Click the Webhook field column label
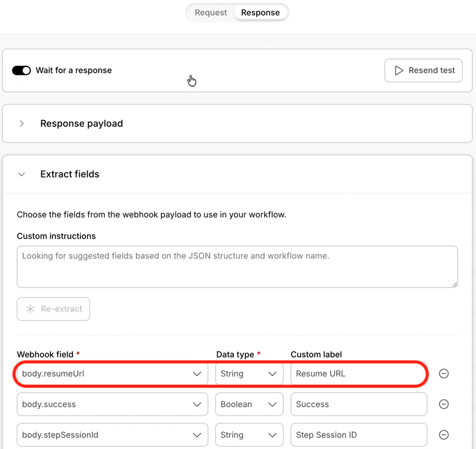This screenshot has height=449, width=476. pyautogui.click(x=45, y=354)
